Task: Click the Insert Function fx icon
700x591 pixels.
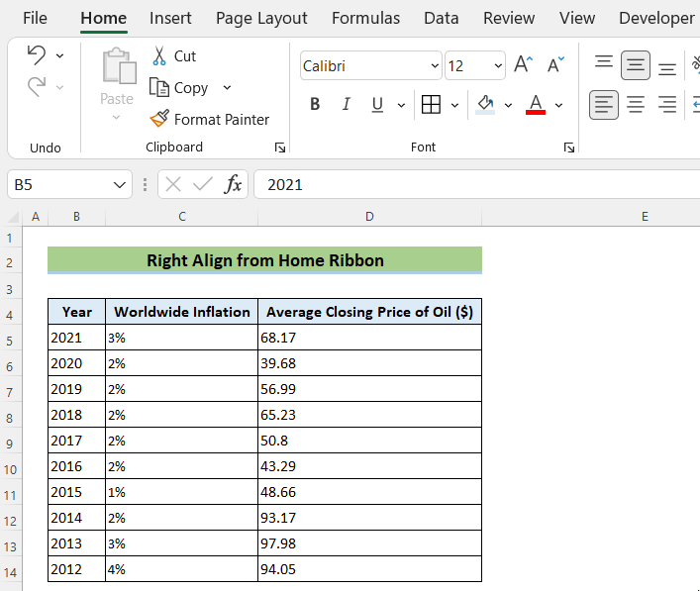Action: coord(233,184)
